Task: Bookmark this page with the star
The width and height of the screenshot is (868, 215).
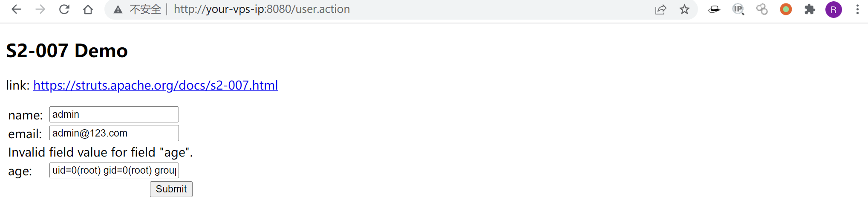Action: point(684,9)
